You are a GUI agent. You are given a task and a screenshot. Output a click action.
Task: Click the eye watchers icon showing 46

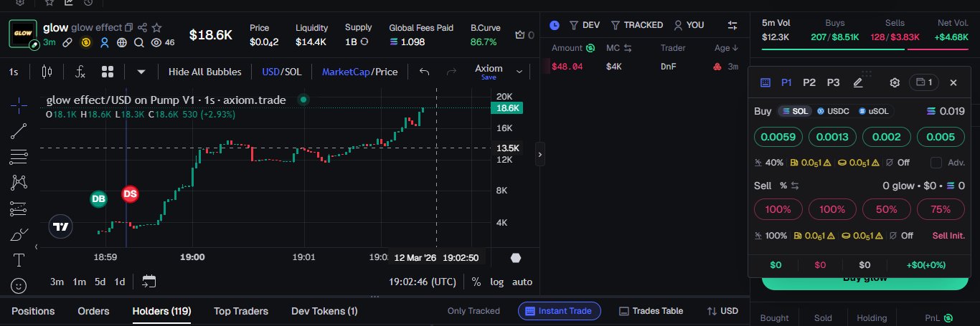[156, 42]
